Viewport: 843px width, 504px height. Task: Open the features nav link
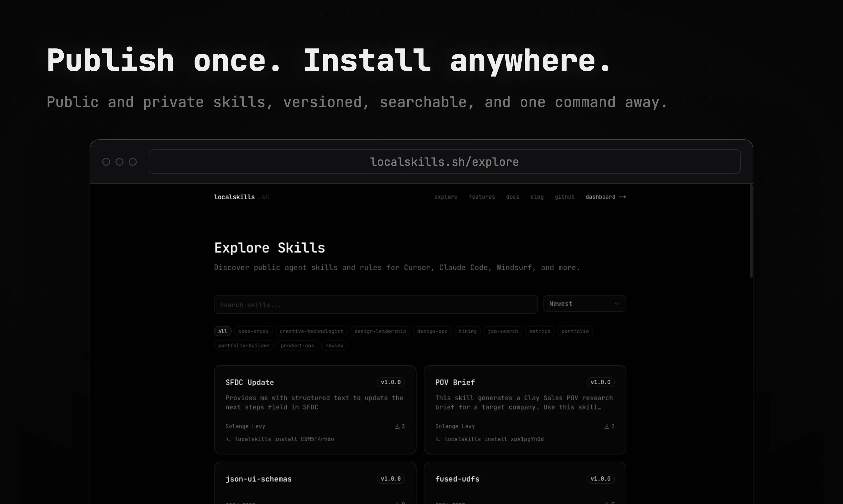click(x=482, y=197)
